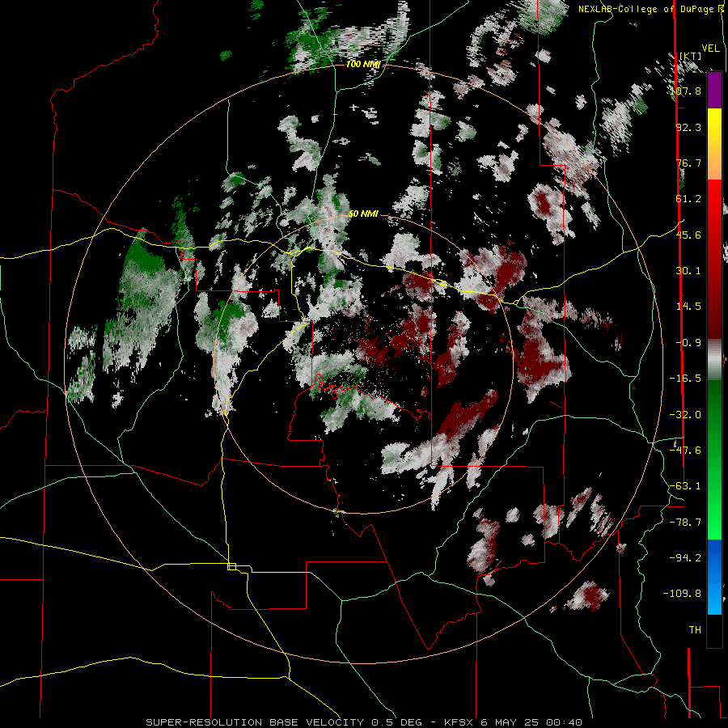This screenshot has width=728, height=728.
Task: Select the -109.8 value on the velocity scale
Action: tap(683, 594)
